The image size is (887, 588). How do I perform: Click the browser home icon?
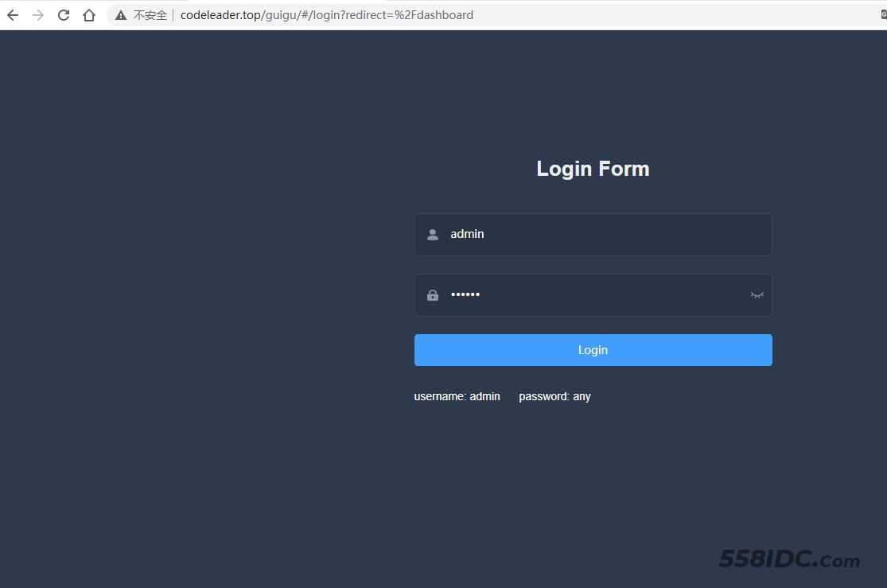point(88,14)
